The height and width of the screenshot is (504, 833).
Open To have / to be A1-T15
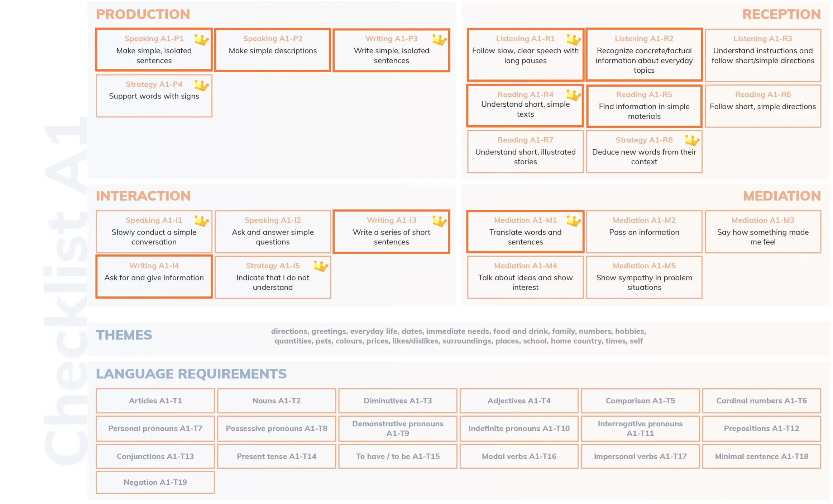(398, 456)
